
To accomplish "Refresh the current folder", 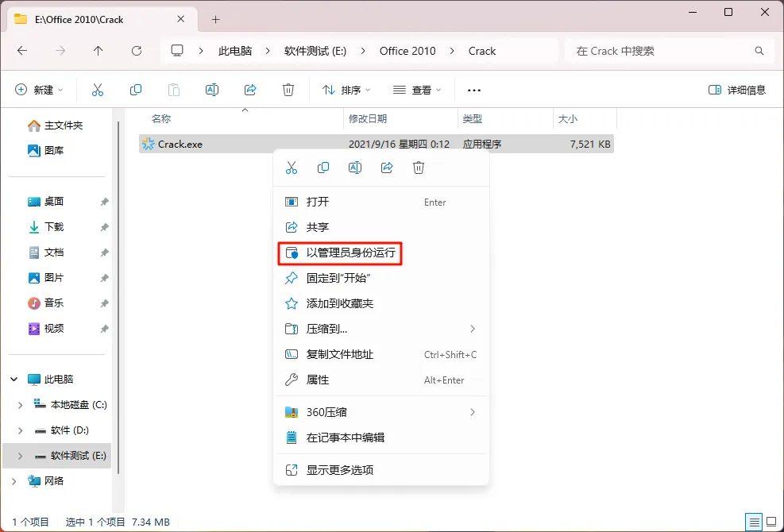I will click(137, 51).
